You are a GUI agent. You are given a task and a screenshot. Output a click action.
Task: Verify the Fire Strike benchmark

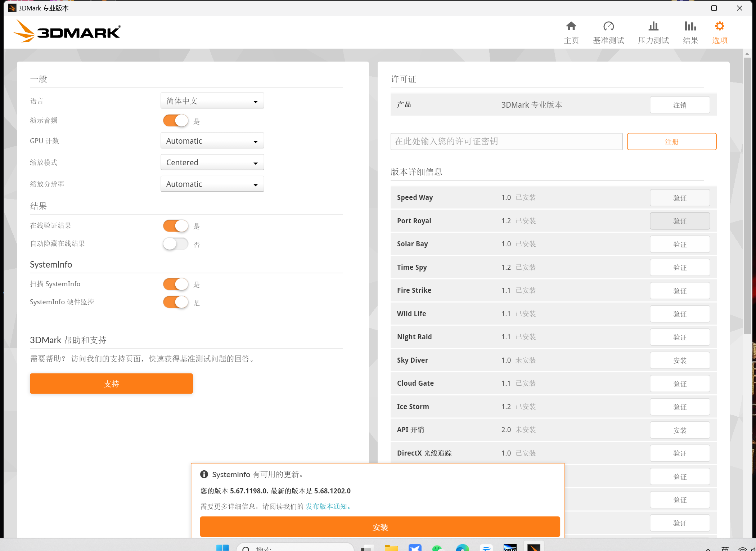pos(680,291)
